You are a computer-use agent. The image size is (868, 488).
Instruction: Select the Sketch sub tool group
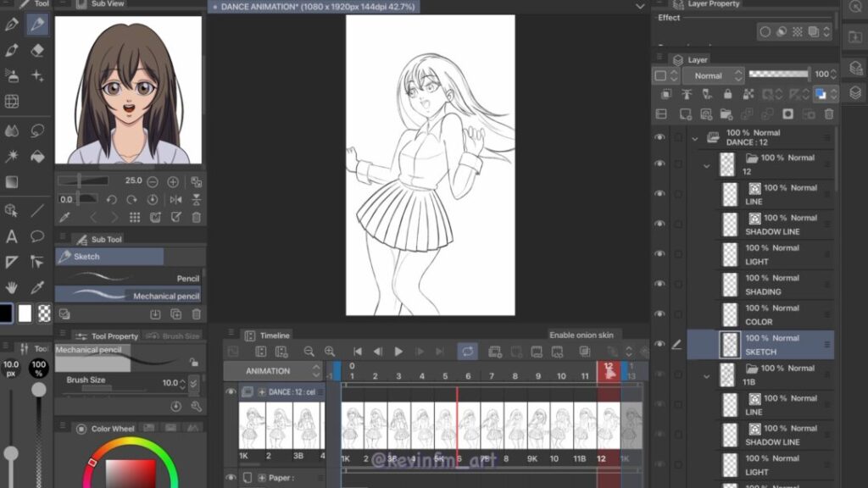109,256
